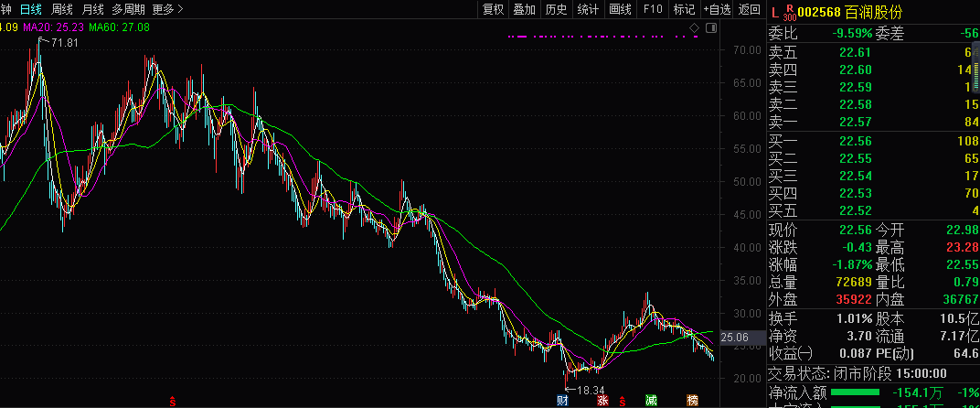Image resolution: width=980 pixels, height=408 pixels.
Task: Click the green 减 event marker
Action: tap(651, 400)
